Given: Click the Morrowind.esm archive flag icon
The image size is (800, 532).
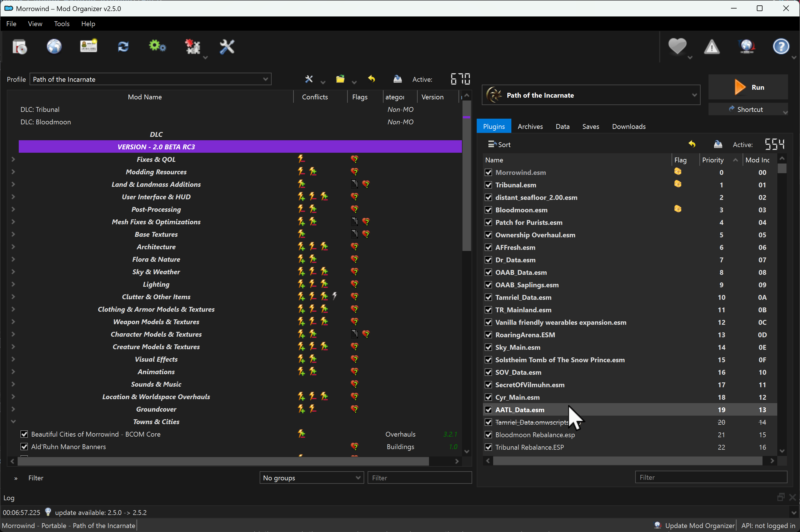Looking at the screenshot, I should tap(678, 172).
